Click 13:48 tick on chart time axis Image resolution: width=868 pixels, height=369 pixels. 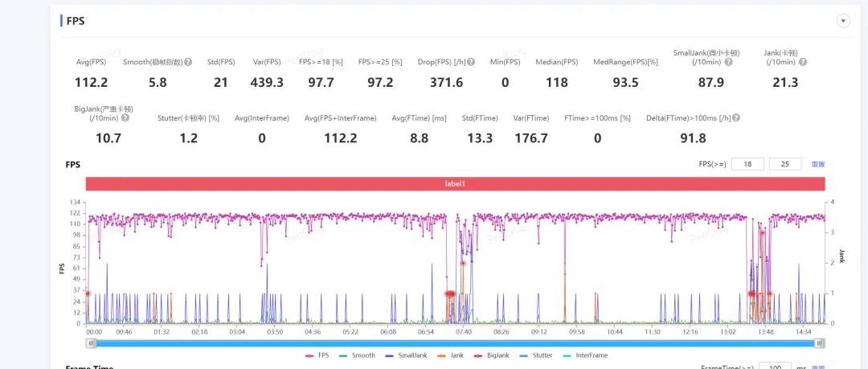pos(766,332)
